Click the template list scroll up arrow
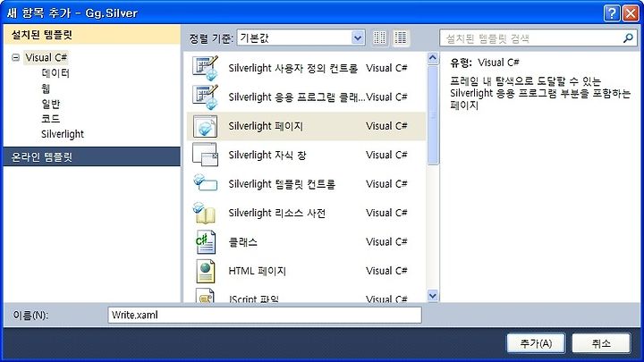Viewport: 644px width, 362px height. [x=433, y=58]
